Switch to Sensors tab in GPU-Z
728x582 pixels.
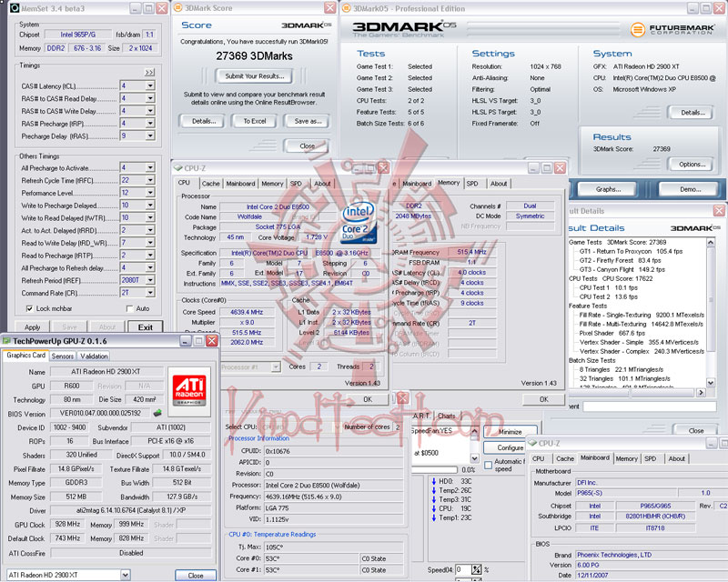(x=63, y=356)
